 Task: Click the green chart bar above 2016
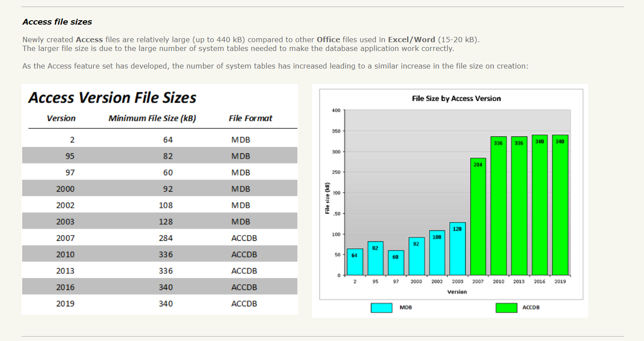540,205
